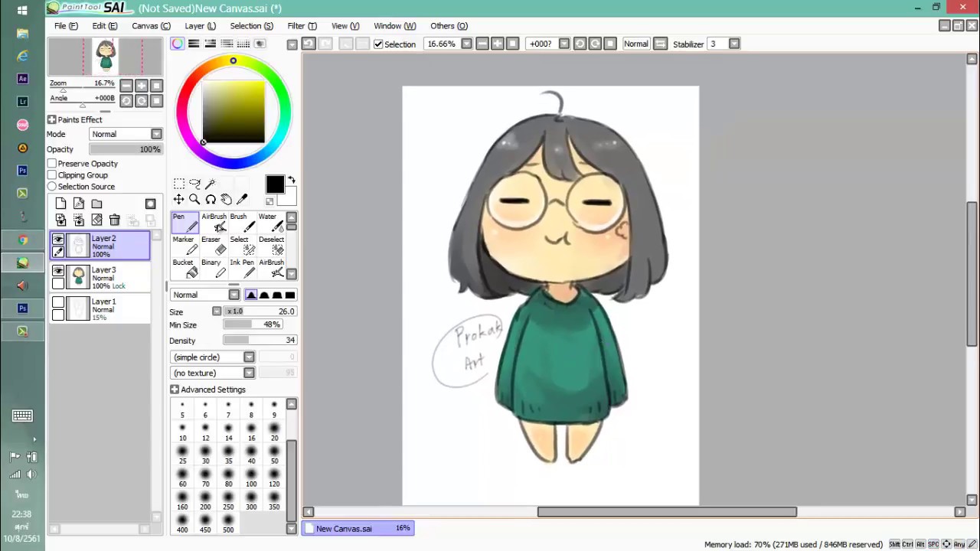Click the navigator canvas thumbnail

[106, 57]
